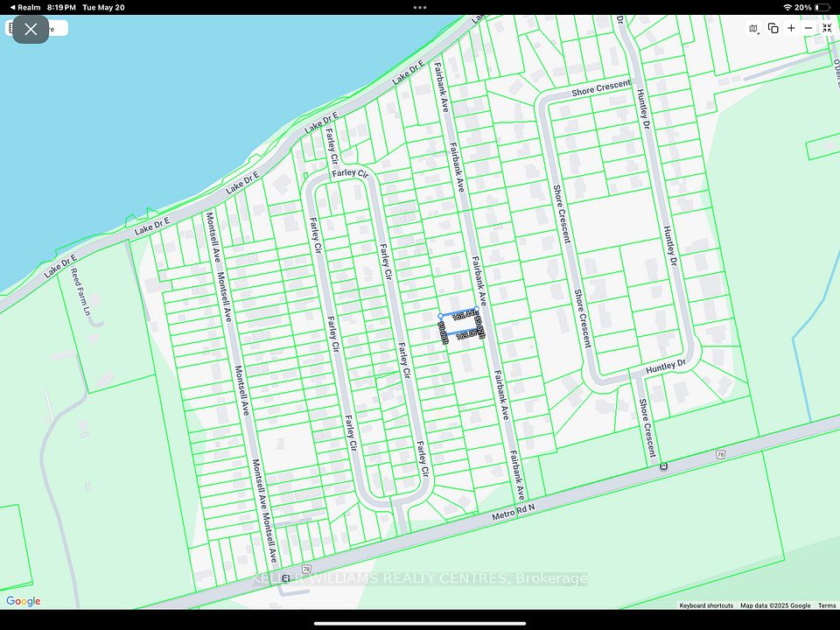Click the 169.07 ft measurement label
This screenshot has width=840, height=630.
tap(468, 335)
